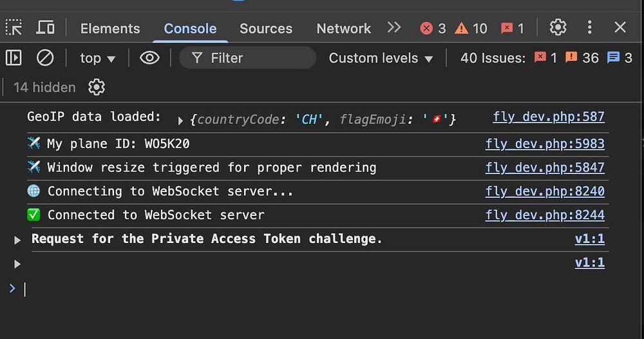This screenshot has width=644, height=339.
Task: Open the top context dropdown
Action: 98,58
